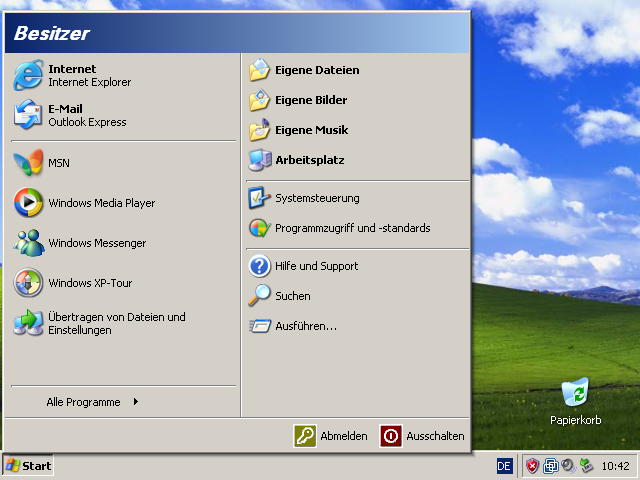Screen dimensions: 640x480
Task: Click the MSN butterfly icon
Action: 28,163
